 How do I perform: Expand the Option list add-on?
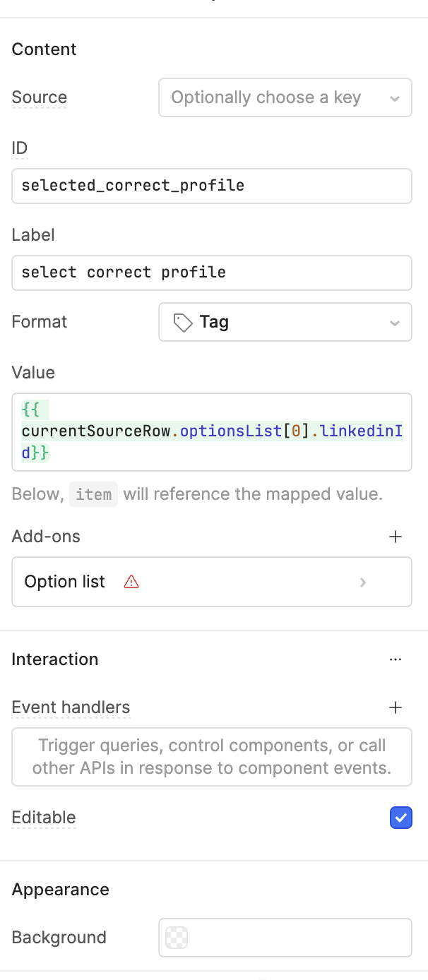[212, 582]
